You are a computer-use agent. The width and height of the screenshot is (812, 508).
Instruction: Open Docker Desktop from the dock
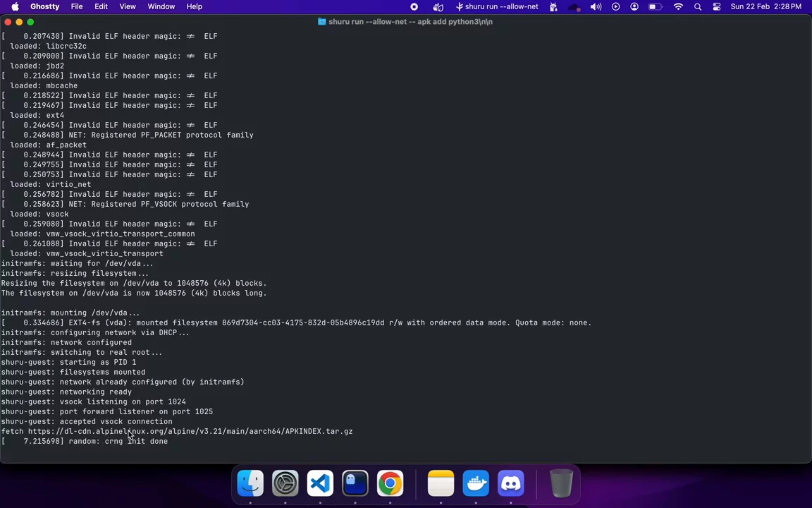coord(476,483)
